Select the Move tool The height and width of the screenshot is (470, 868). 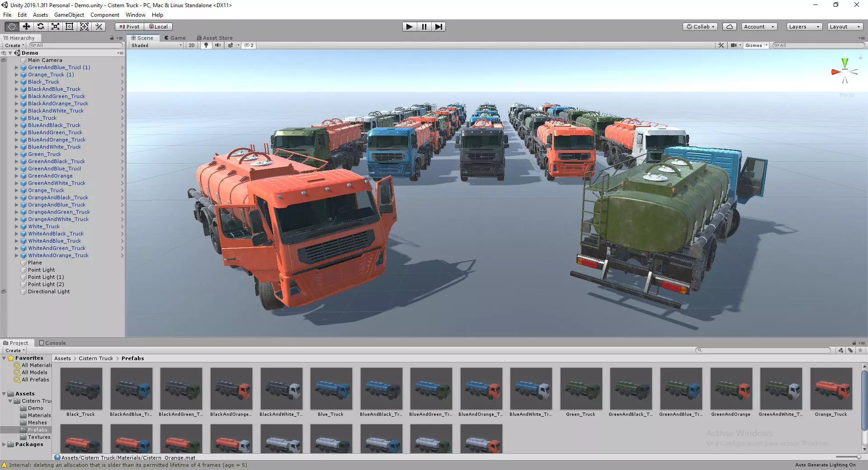pos(26,27)
